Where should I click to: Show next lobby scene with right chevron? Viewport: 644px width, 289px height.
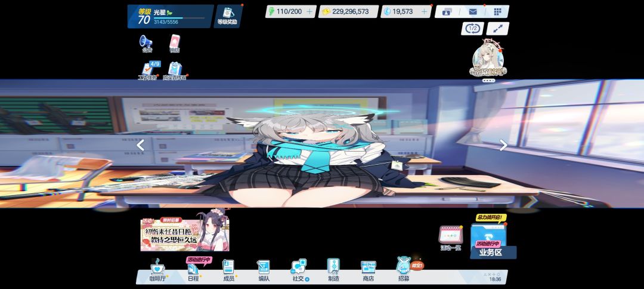coord(503,145)
